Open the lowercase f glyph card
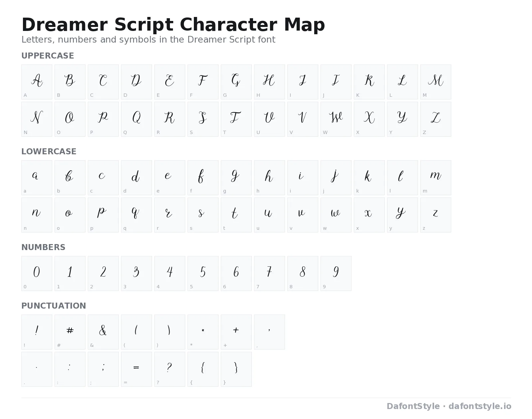The image size is (532, 419). [x=203, y=178]
